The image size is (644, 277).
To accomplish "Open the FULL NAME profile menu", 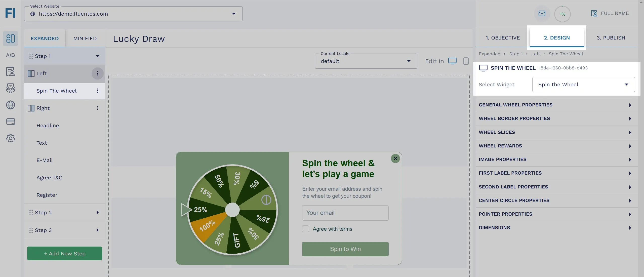I will pos(610,13).
